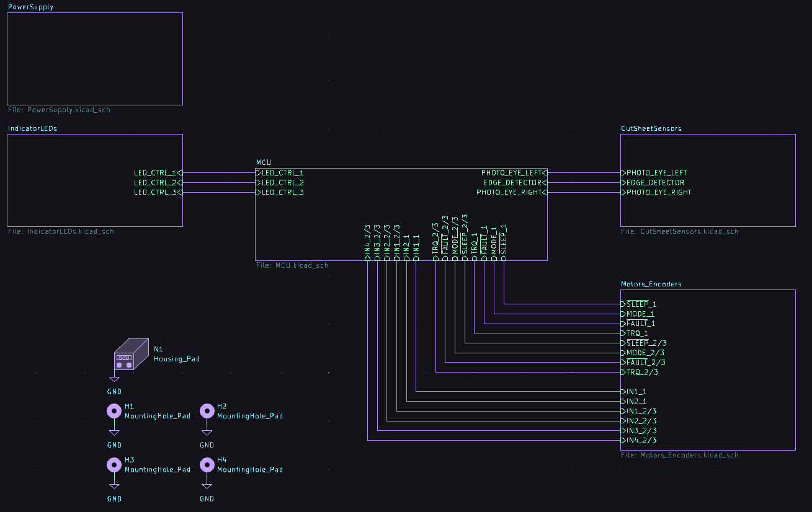This screenshot has width=812, height=512.
Task: Select EDGE_DETECTOR pin on CutSheetSensors sheet
Action: pyautogui.click(x=653, y=182)
